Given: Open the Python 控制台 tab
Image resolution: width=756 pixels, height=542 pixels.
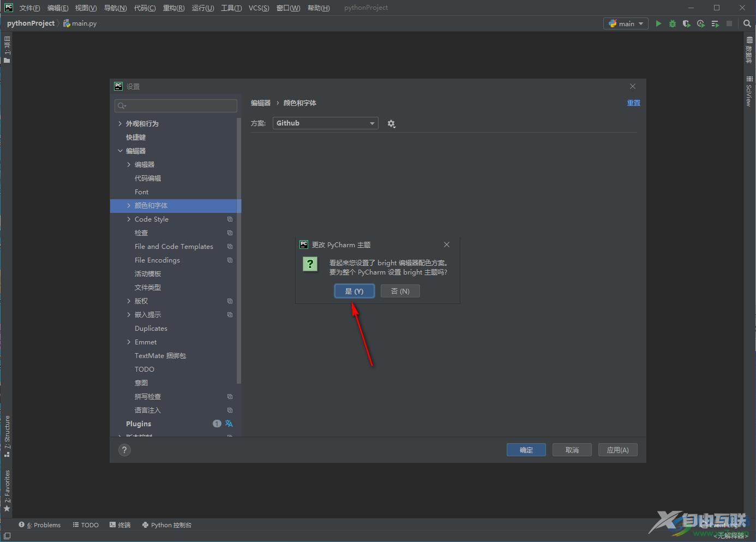Looking at the screenshot, I should click(x=167, y=525).
